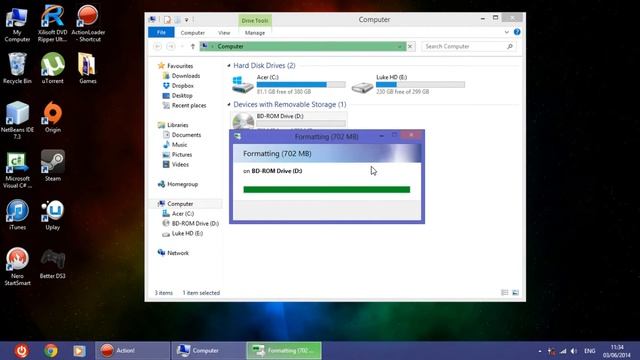Open the Computer ribbon tab
This screenshot has height=360, width=640.
[x=193, y=33]
